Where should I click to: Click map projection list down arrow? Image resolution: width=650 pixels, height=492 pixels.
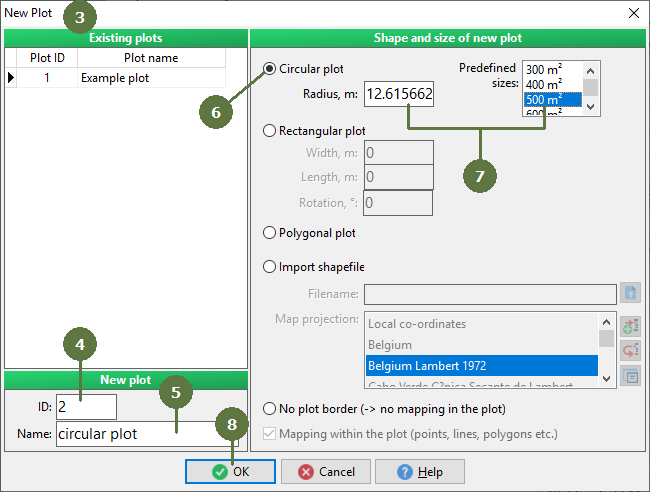click(x=606, y=378)
